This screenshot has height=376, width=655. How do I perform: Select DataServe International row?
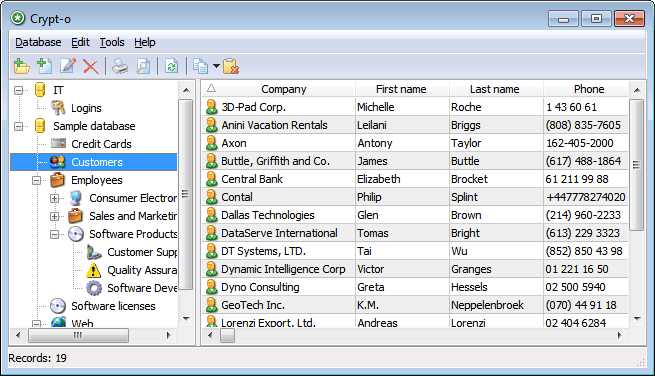415,233
